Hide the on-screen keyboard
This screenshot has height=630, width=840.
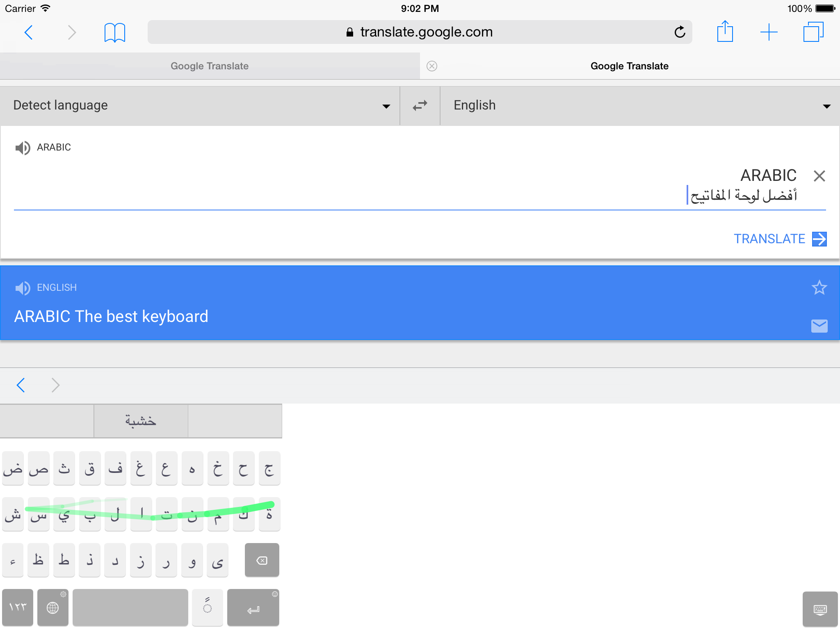point(819,609)
